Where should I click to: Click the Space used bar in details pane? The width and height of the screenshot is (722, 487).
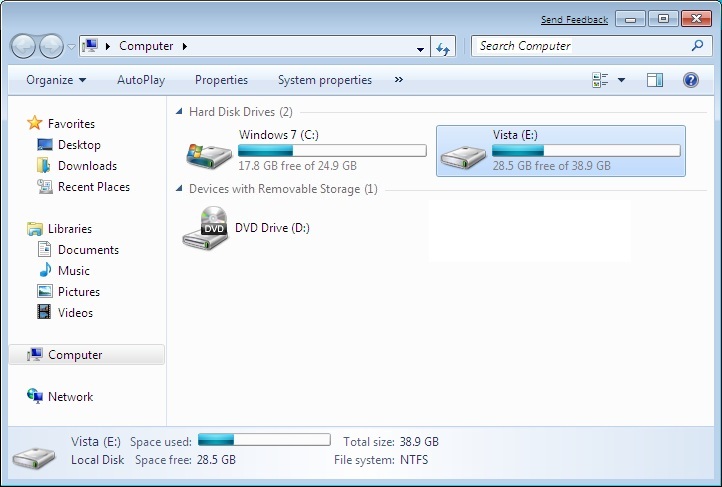[264, 440]
